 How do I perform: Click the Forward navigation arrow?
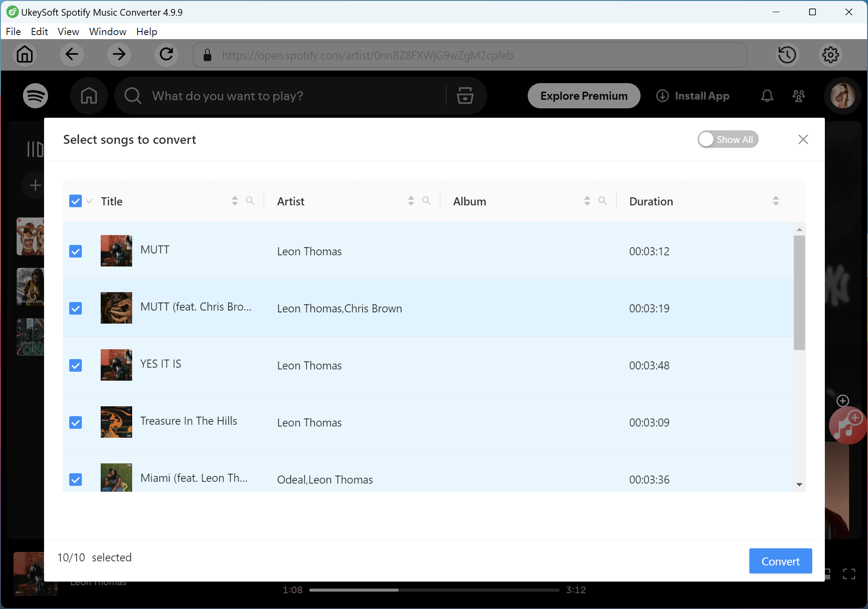119,55
